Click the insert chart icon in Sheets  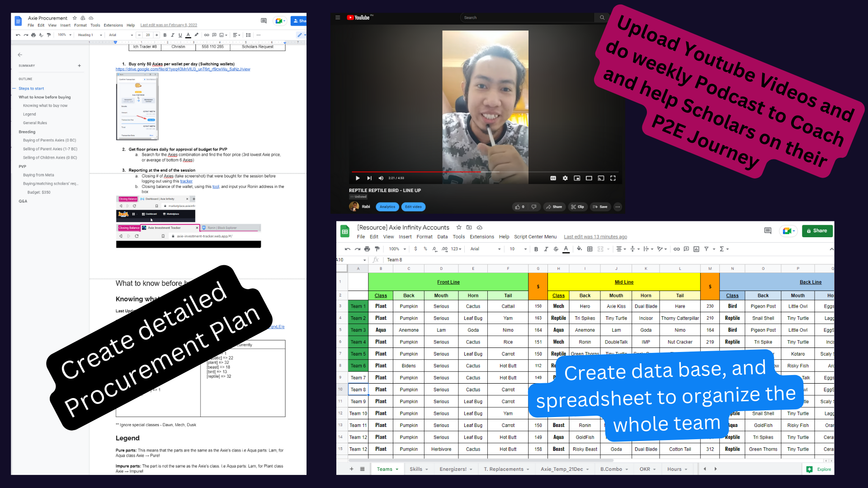[x=696, y=249]
